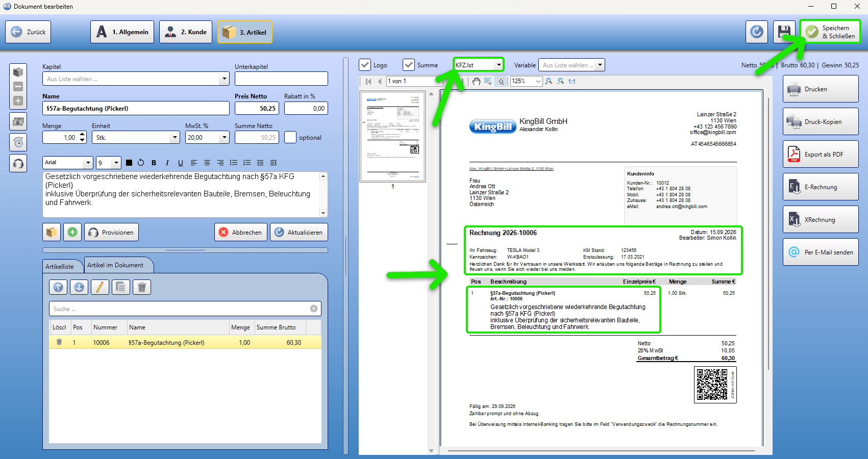Click the Aktualisieren button

(x=299, y=232)
